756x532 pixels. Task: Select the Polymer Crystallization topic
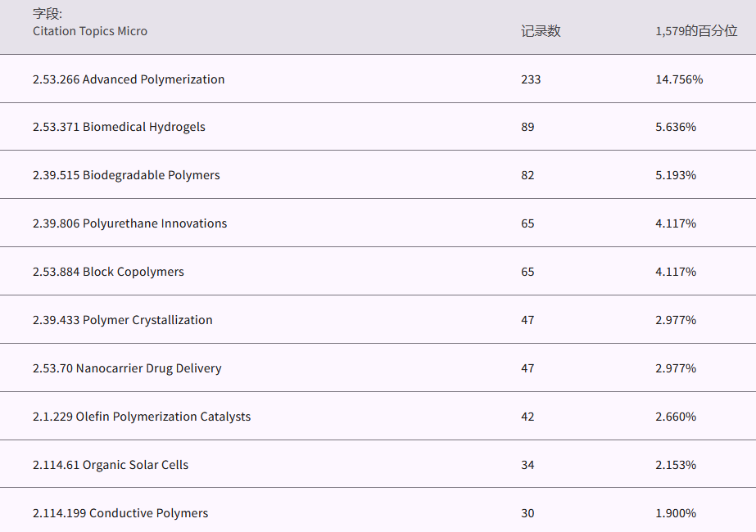[122, 320]
